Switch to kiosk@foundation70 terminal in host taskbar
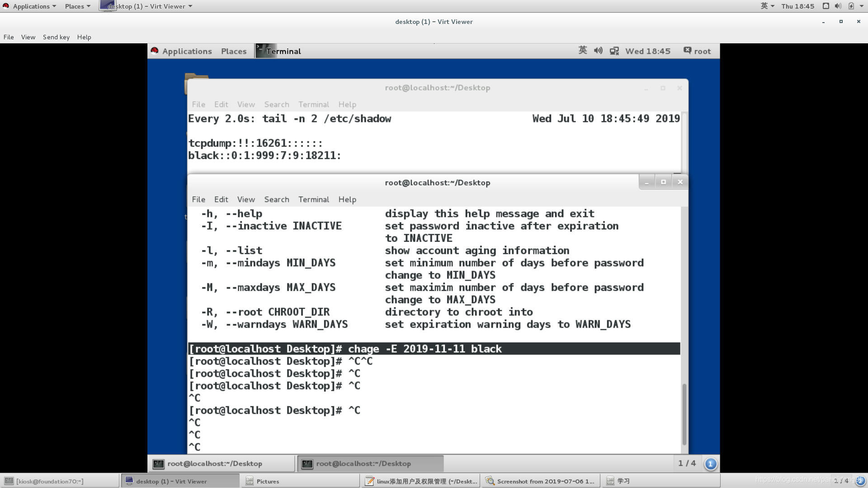 60,481
